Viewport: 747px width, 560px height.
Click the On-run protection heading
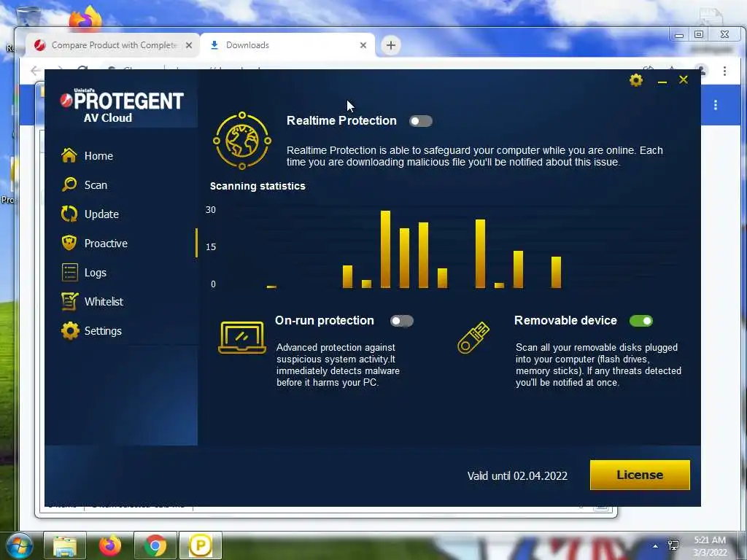coord(325,321)
